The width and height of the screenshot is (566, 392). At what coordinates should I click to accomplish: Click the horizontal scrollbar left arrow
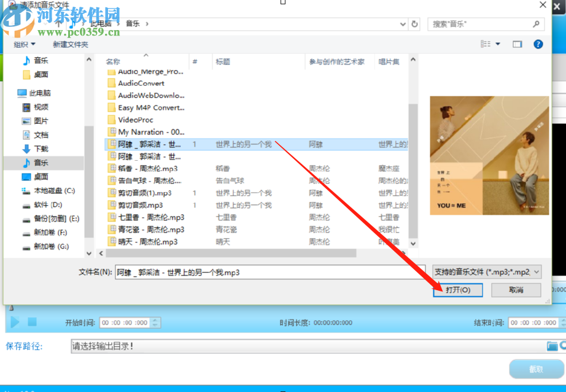point(101,253)
